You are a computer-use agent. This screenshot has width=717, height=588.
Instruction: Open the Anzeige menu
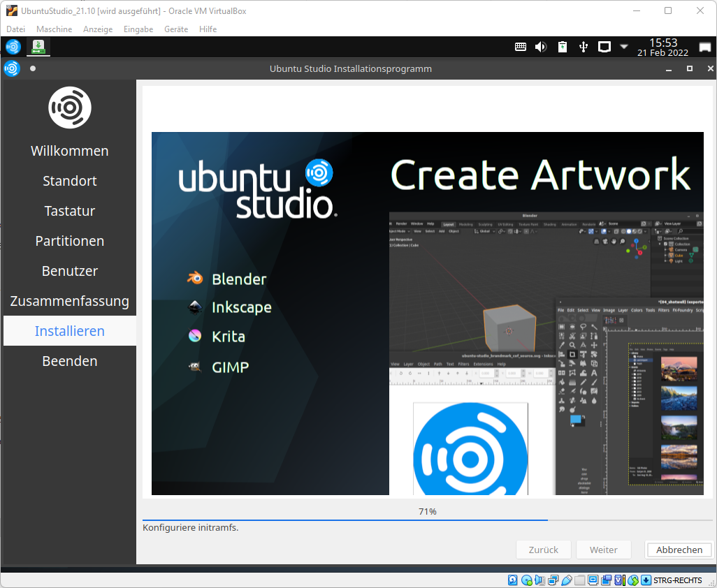click(x=98, y=29)
